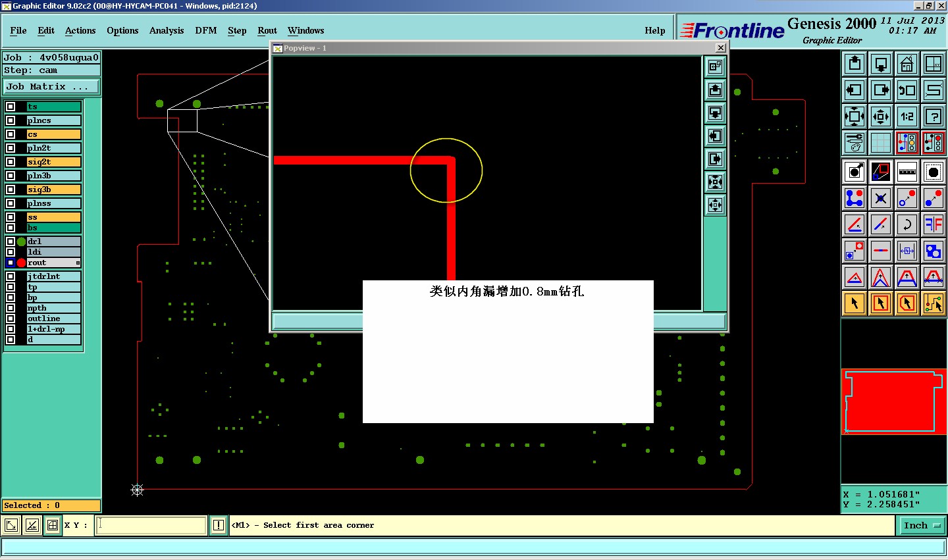This screenshot has height=560, width=948.
Task: Click the pan left arrow icon
Action: (x=855, y=90)
